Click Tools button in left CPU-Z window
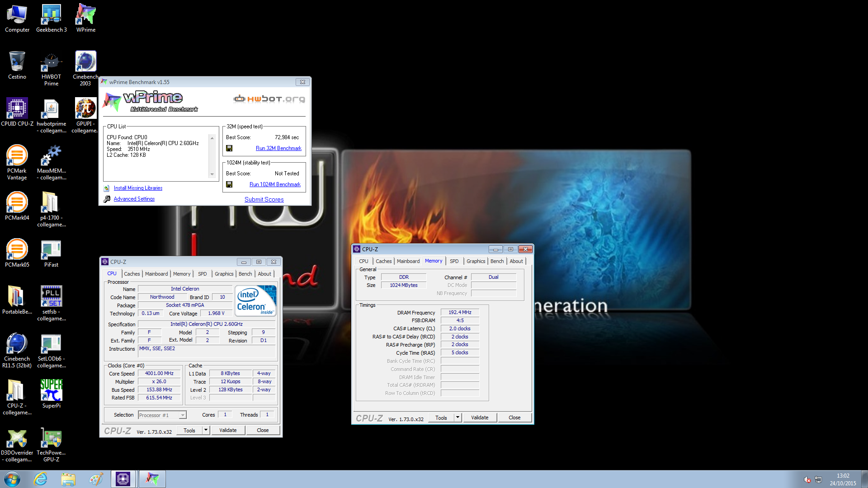 pyautogui.click(x=189, y=430)
